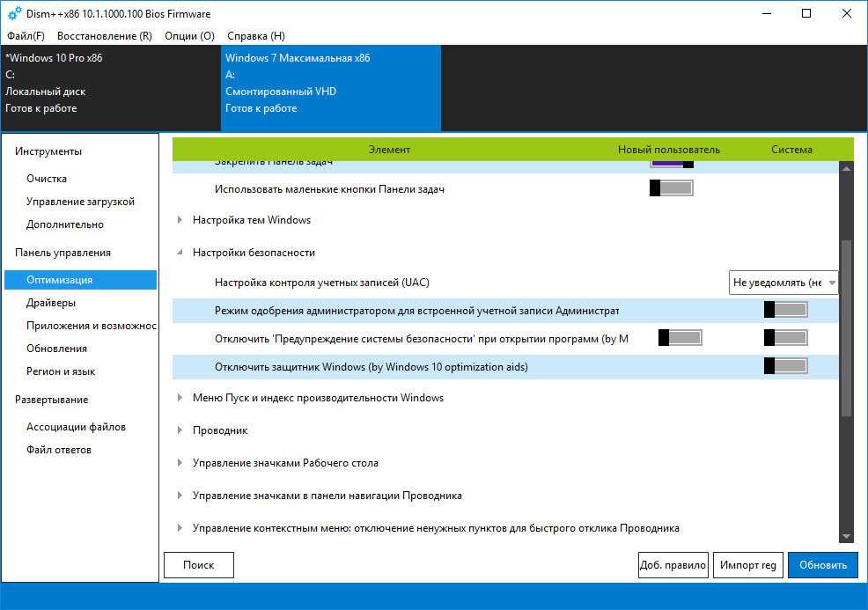Click the scrollbar up arrow
This screenshot has height=610, width=868.
(846, 167)
